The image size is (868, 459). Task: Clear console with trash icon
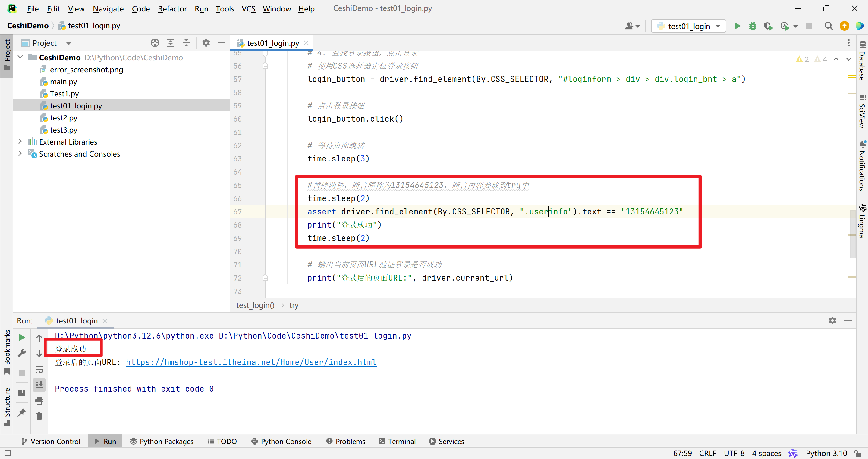(x=39, y=416)
